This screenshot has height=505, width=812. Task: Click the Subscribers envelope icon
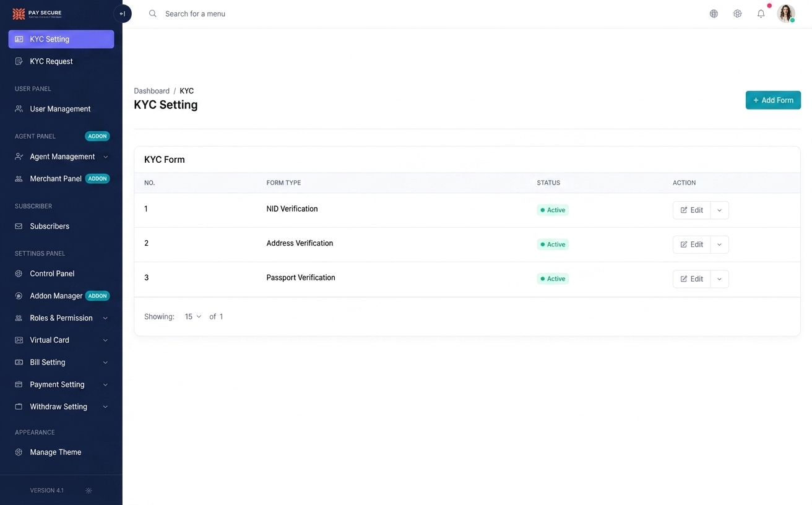coord(19,227)
